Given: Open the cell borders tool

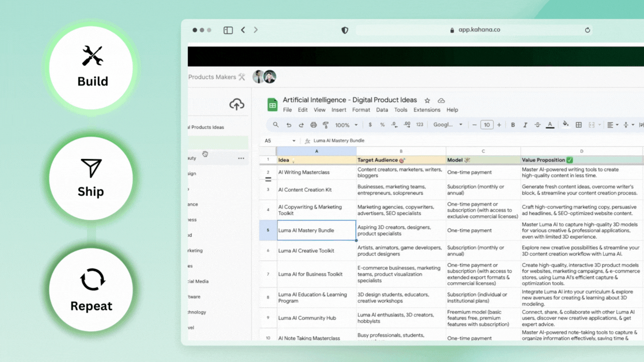Looking at the screenshot, I should (579, 125).
